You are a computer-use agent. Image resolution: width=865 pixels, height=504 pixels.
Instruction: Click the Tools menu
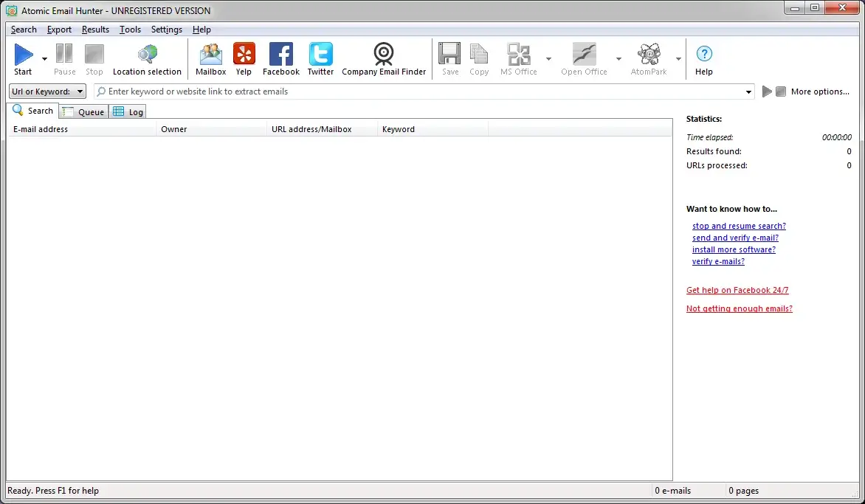click(x=130, y=30)
